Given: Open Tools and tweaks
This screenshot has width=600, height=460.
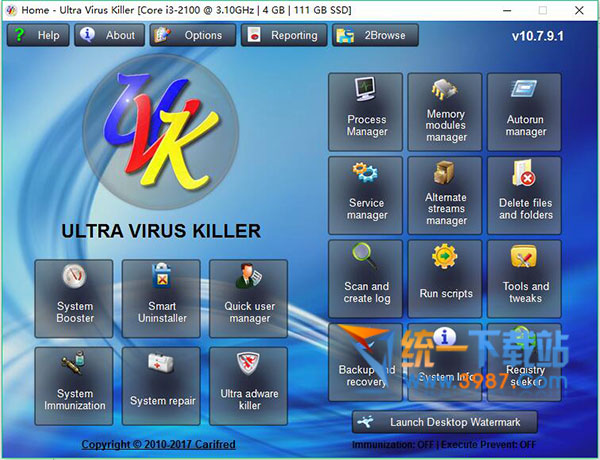Looking at the screenshot, I should (x=524, y=279).
